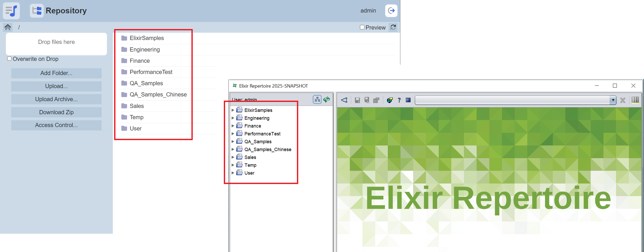Tick the Overwrite on Drop checkbox

coord(9,59)
